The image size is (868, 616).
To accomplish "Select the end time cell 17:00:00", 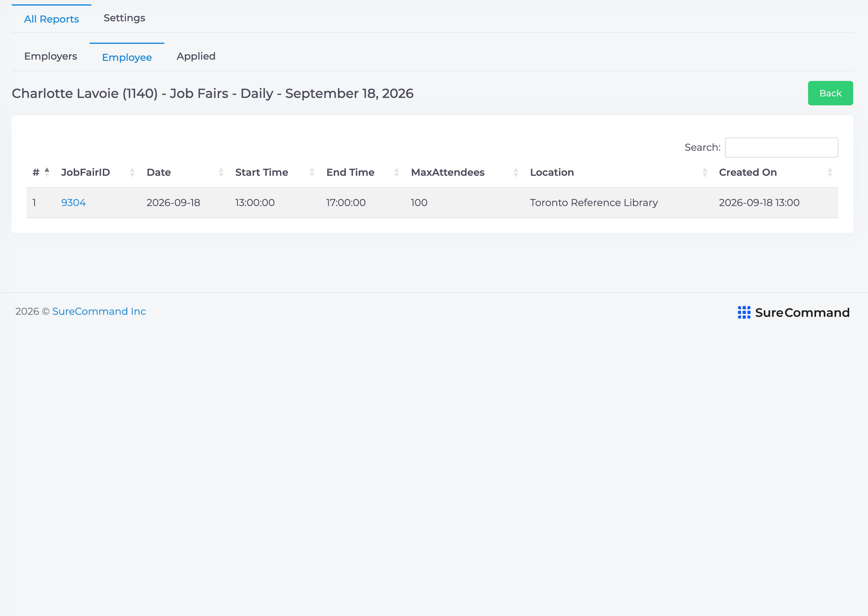I will click(x=346, y=203).
